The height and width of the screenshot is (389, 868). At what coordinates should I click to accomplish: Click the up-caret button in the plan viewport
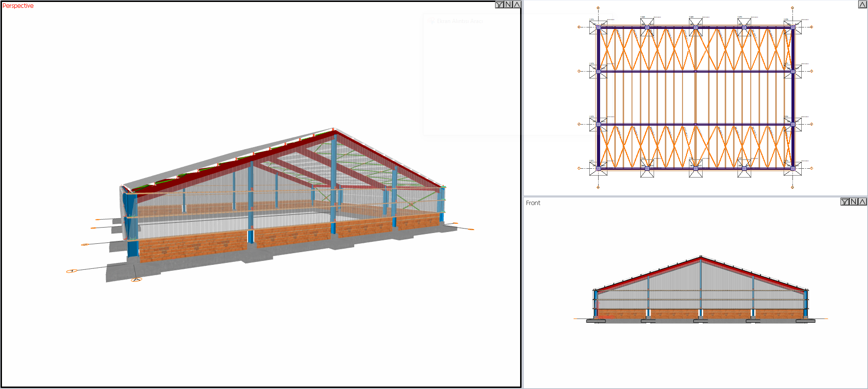pos(862,4)
